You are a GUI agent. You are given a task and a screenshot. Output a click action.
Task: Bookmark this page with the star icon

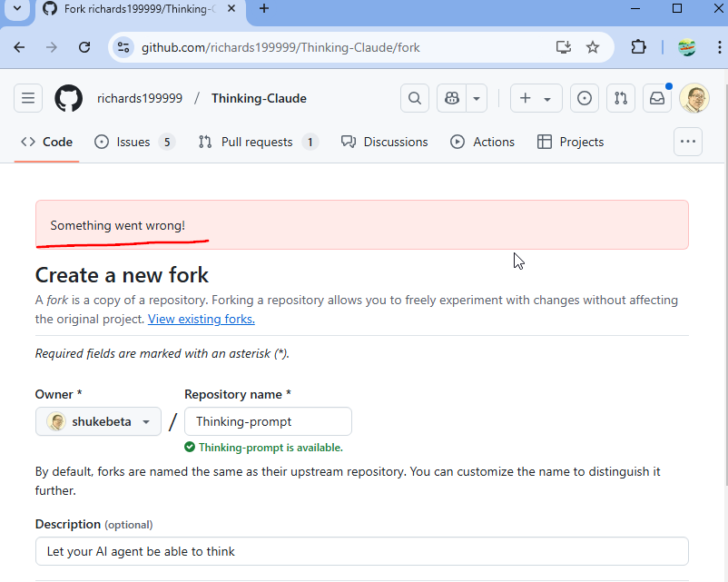click(593, 47)
